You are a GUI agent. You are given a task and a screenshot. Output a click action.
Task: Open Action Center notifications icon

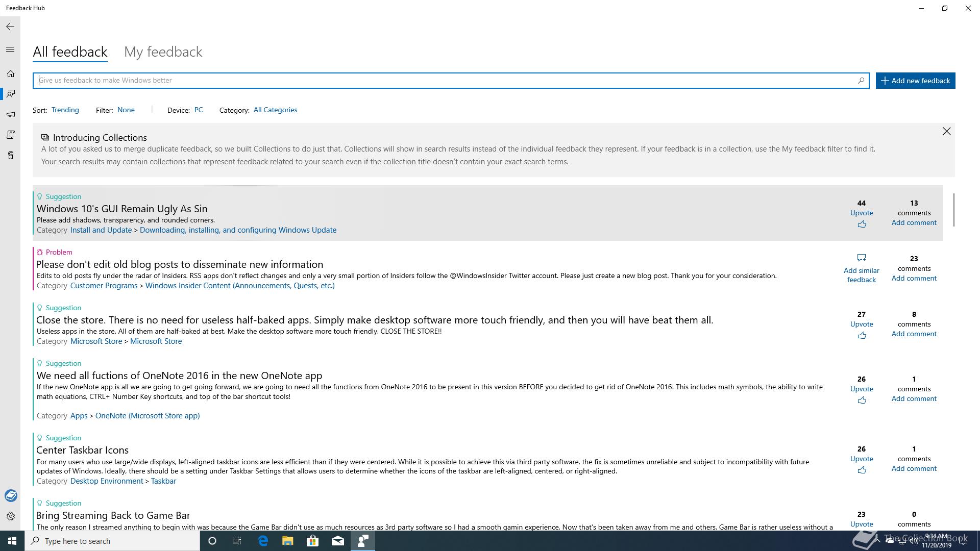click(963, 541)
